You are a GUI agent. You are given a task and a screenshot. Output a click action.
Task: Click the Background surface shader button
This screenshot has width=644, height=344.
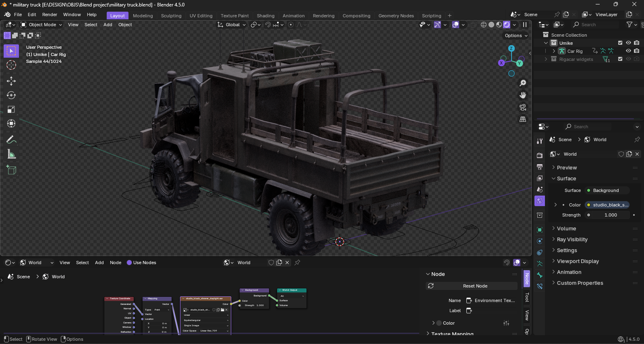607,190
